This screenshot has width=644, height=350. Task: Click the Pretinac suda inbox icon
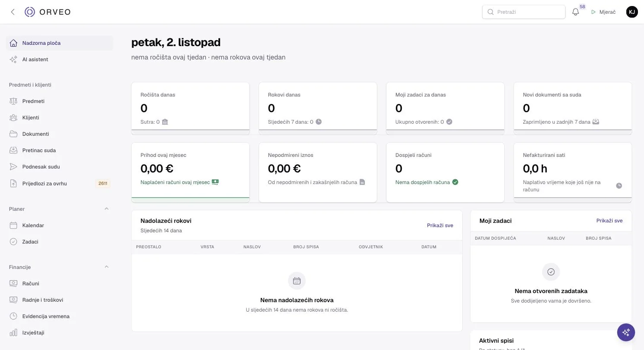13,150
